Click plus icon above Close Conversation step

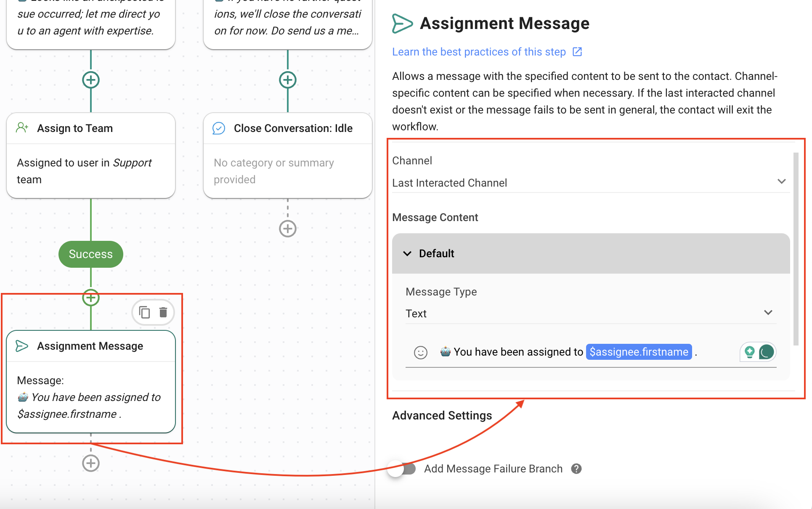(x=288, y=80)
